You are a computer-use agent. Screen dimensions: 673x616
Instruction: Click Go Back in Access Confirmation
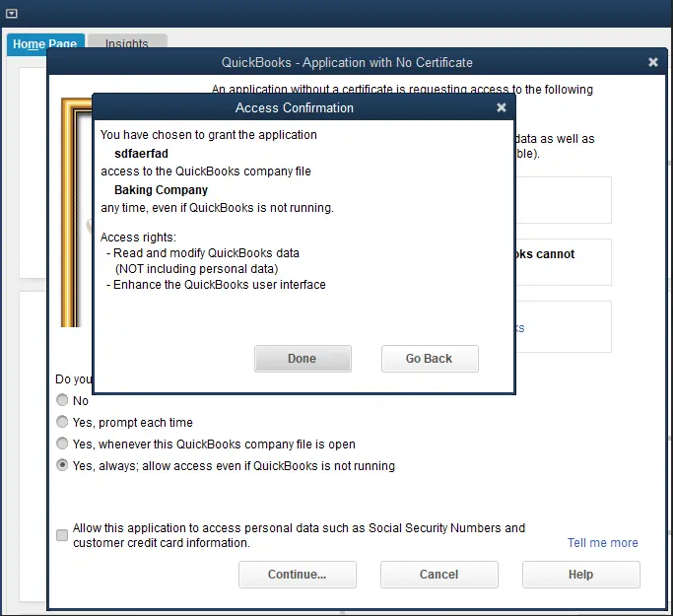(x=430, y=359)
